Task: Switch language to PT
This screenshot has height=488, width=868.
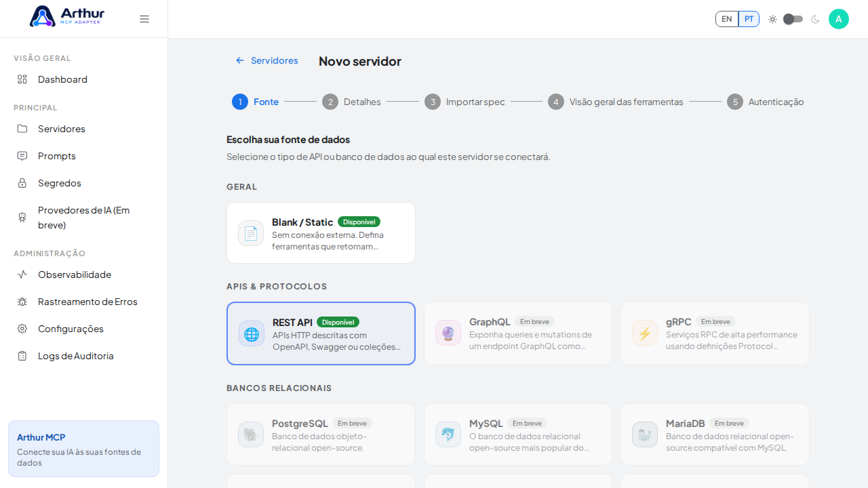Action: pyautogui.click(x=749, y=19)
